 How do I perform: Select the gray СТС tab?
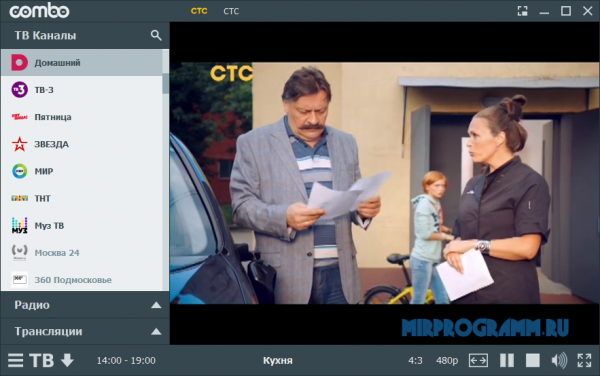(x=231, y=11)
